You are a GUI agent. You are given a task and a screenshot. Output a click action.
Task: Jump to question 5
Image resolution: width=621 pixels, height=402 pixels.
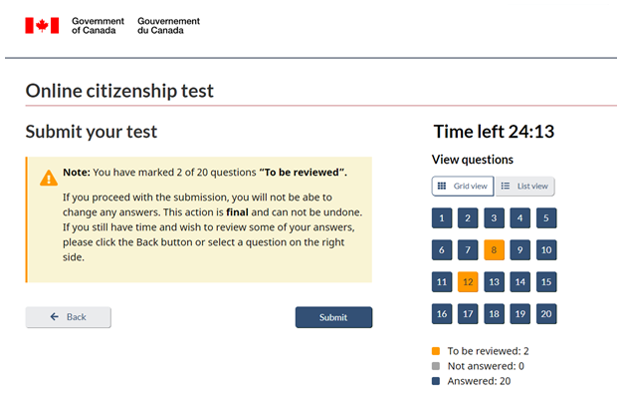(x=544, y=218)
